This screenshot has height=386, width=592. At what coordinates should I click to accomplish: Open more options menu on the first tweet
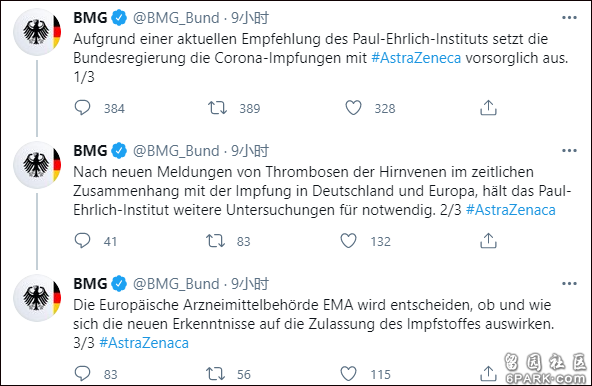569,18
